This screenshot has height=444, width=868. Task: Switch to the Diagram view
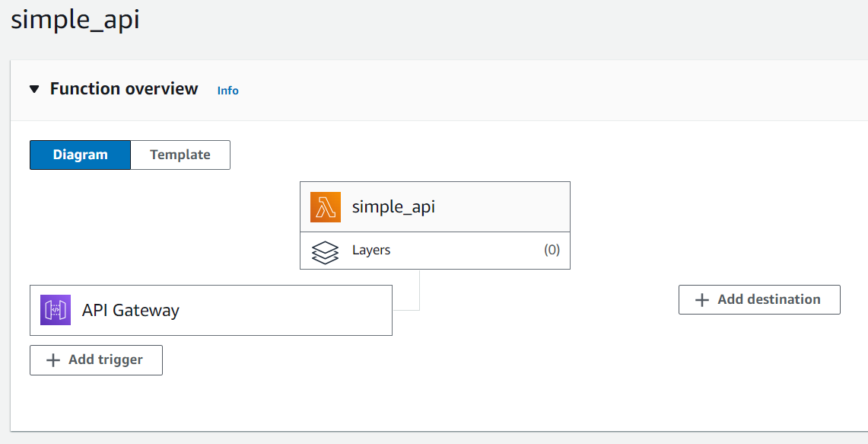pos(81,155)
